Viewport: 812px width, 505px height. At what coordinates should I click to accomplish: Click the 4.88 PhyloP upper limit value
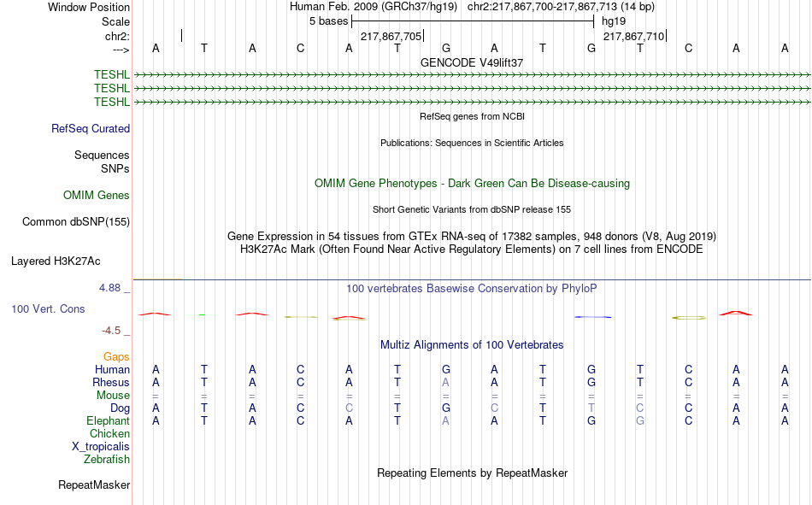(109, 288)
